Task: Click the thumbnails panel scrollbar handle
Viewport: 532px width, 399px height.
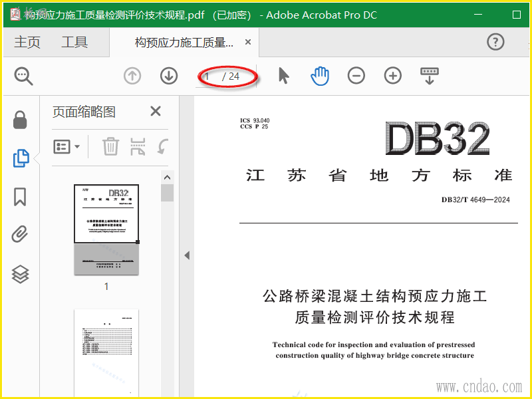Action: coord(167,193)
